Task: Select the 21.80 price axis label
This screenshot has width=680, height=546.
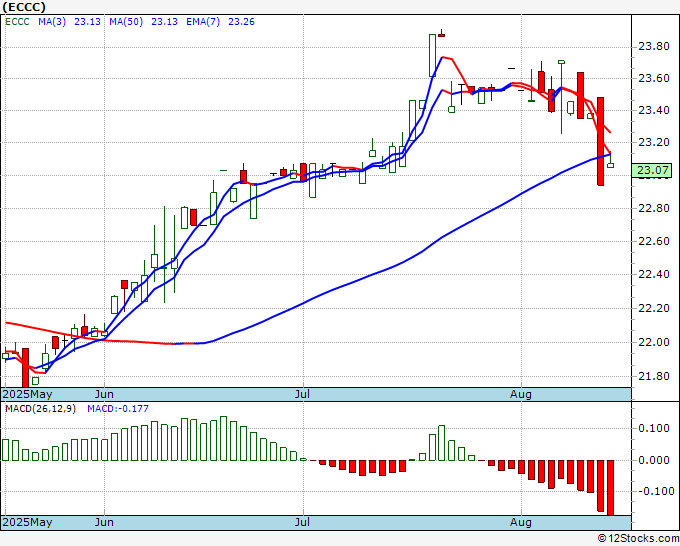Action: [654, 376]
